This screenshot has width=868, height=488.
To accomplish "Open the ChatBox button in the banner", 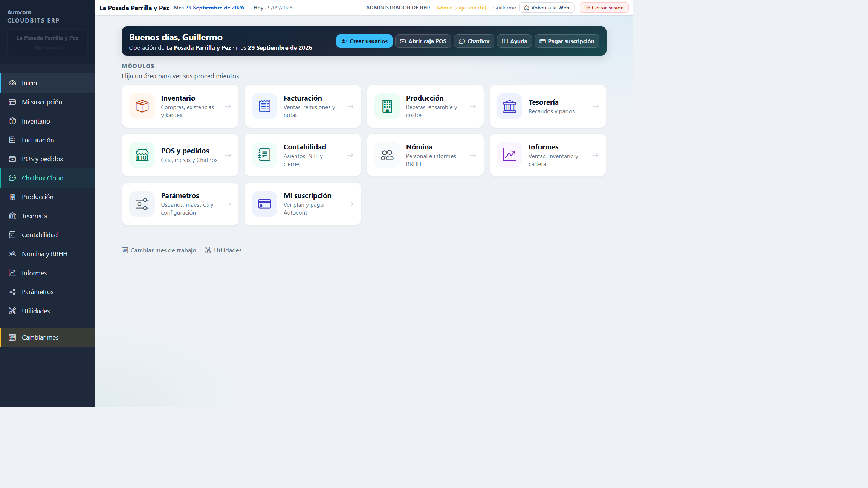I will pos(474,41).
